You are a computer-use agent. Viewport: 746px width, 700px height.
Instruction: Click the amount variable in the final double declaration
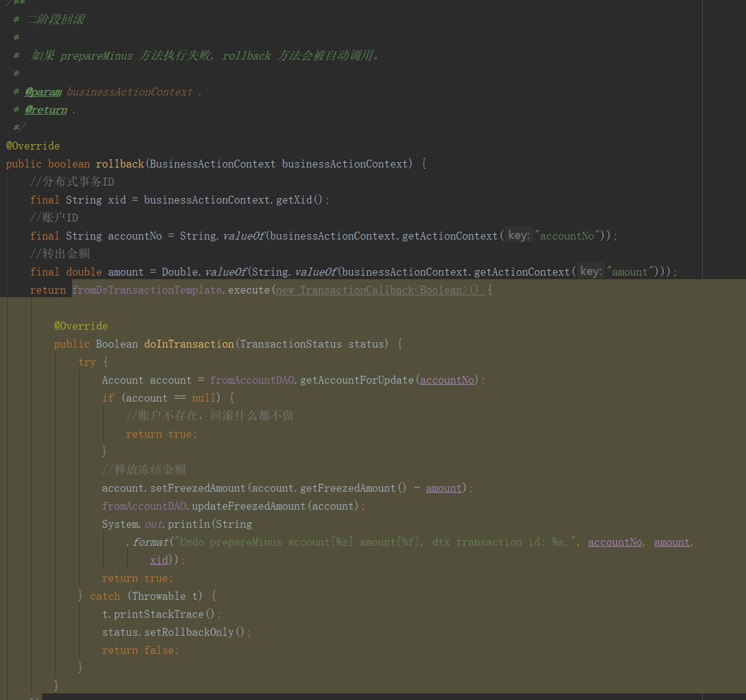126,272
